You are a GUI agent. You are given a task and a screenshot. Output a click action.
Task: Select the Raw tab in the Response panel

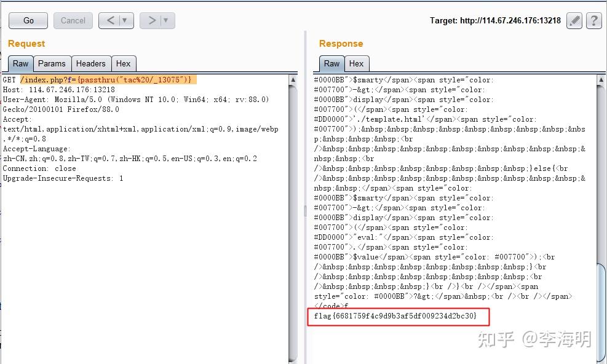(x=331, y=63)
